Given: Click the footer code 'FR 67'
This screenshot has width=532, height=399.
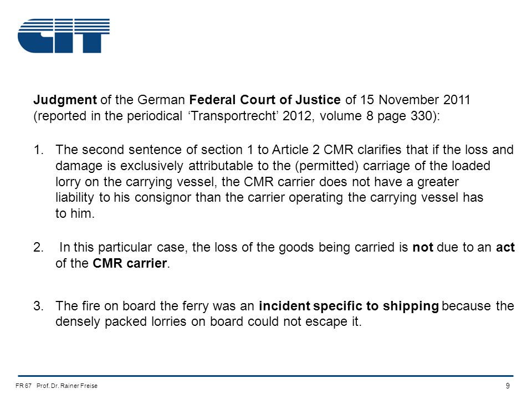Looking at the screenshot, I should pyautogui.click(x=23, y=386).
